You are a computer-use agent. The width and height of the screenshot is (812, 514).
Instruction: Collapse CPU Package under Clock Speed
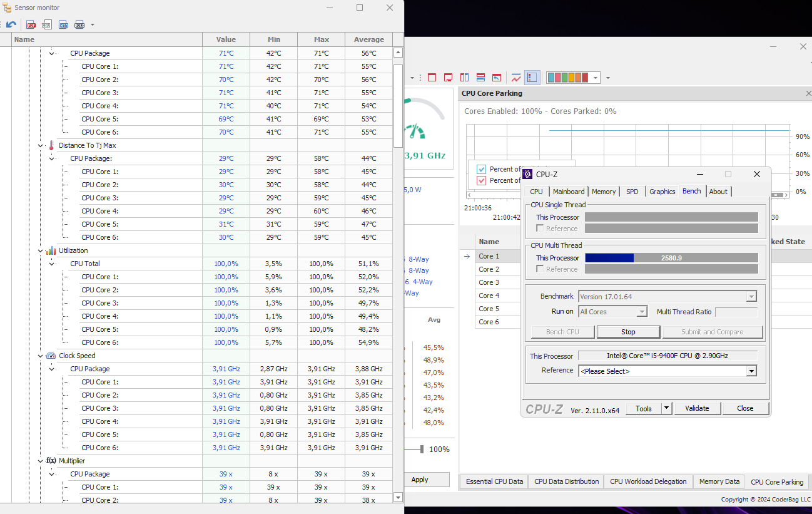(53, 369)
